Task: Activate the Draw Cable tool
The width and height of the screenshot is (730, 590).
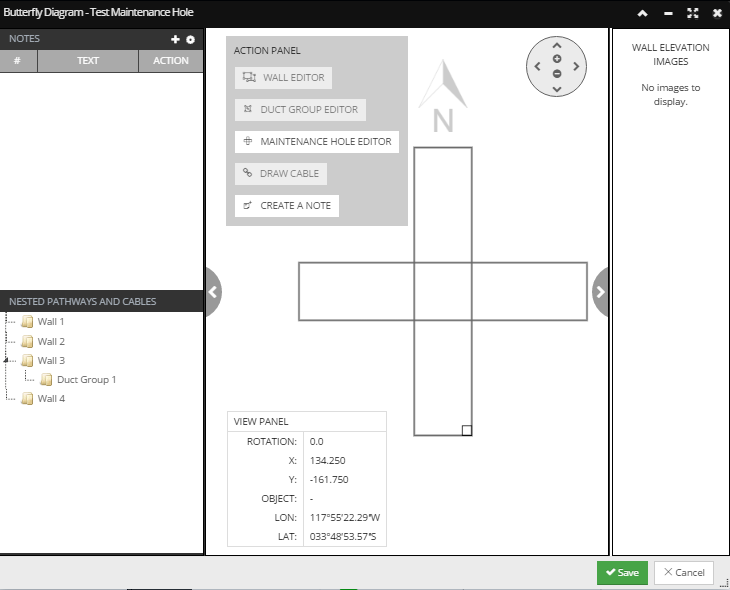Action: pyautogui.click(x=281, y=174)
